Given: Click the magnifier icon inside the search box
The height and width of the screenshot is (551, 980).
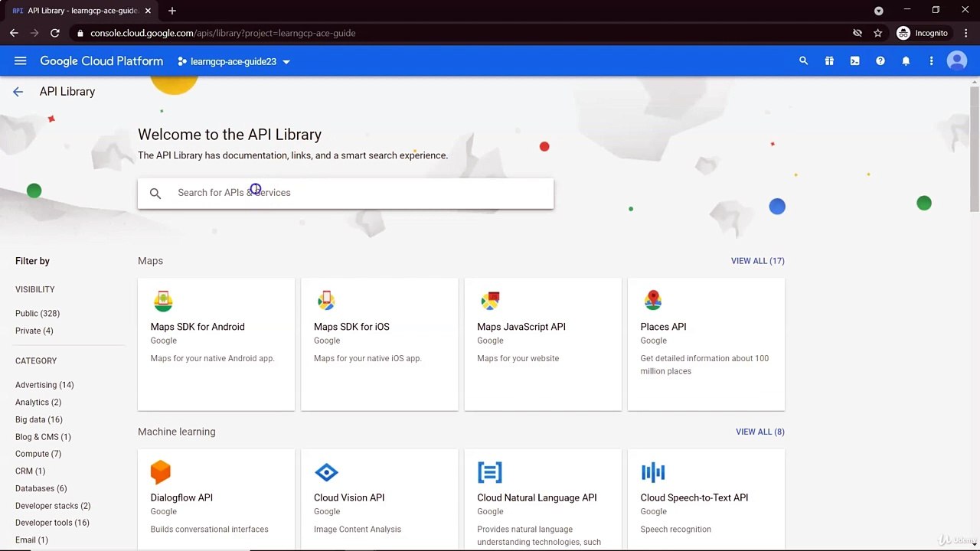Looking at the screenshot, I should tap(155, 194).
